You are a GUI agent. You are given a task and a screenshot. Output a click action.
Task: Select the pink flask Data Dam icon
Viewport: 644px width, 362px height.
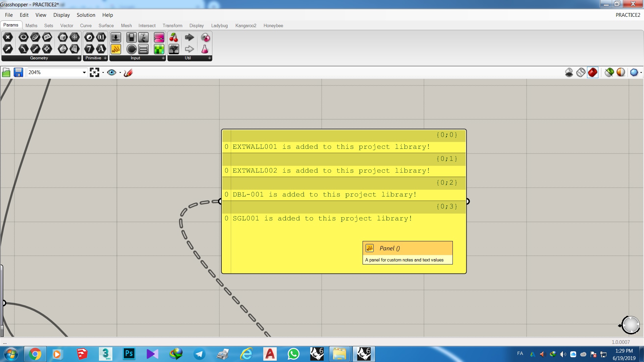(205, 49)
